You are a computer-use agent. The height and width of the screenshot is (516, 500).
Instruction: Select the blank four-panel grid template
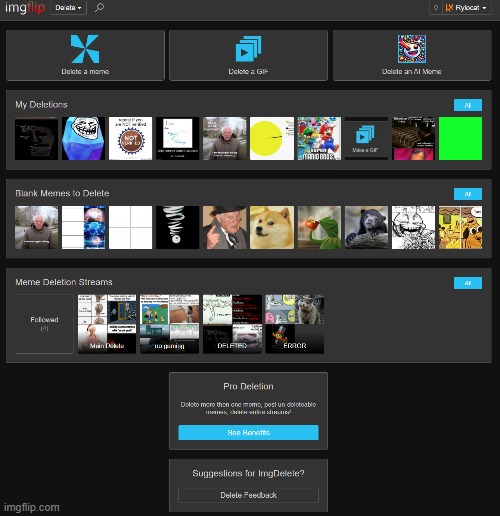[x=130, y=227]
